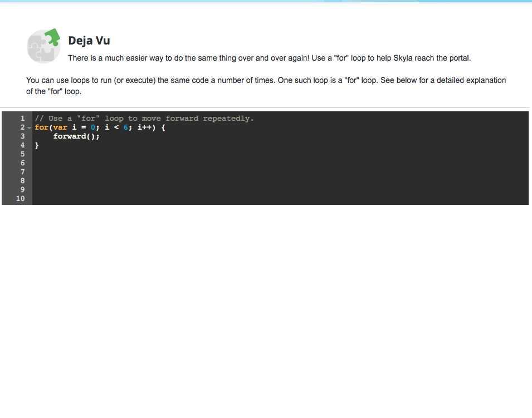The width and height of the screenshot is (532, 418).
Task: Click the "Deja Vu" puzzle title
Action: click(89, 40)
